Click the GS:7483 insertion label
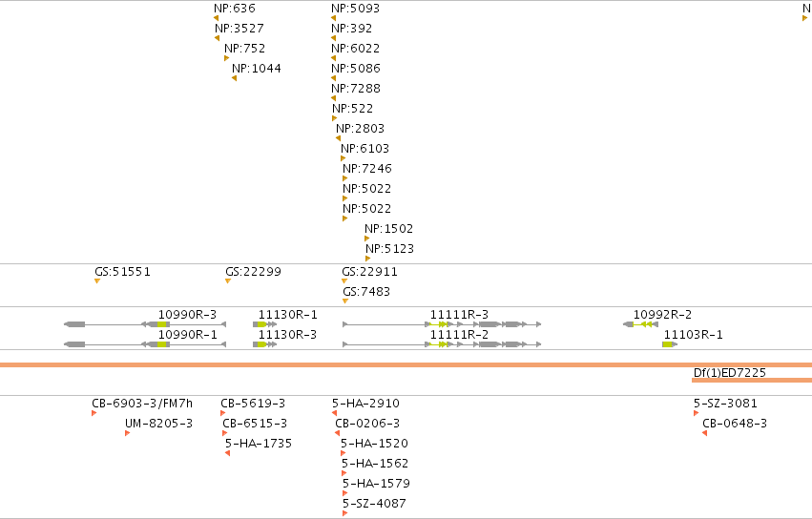Image resolution: width=812 pixels, height=519 pixels. click(x=366, y=292)
